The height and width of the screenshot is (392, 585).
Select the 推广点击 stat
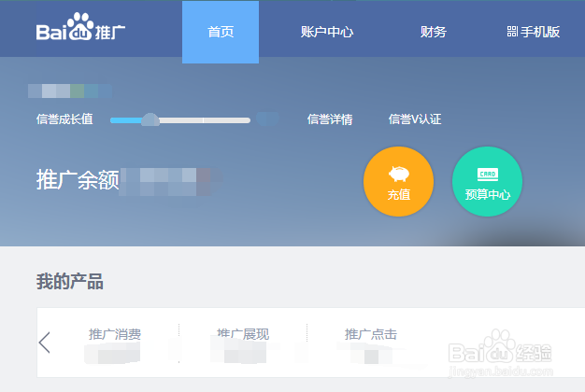(x=371, y=334)
